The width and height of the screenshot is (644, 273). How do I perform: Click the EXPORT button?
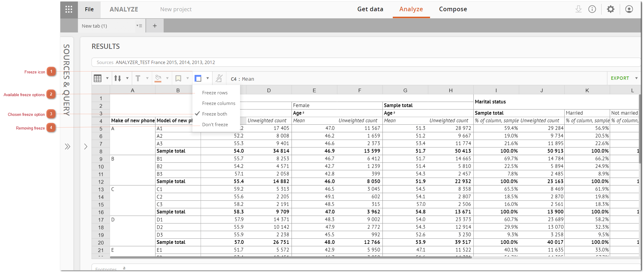pos(620,78)
